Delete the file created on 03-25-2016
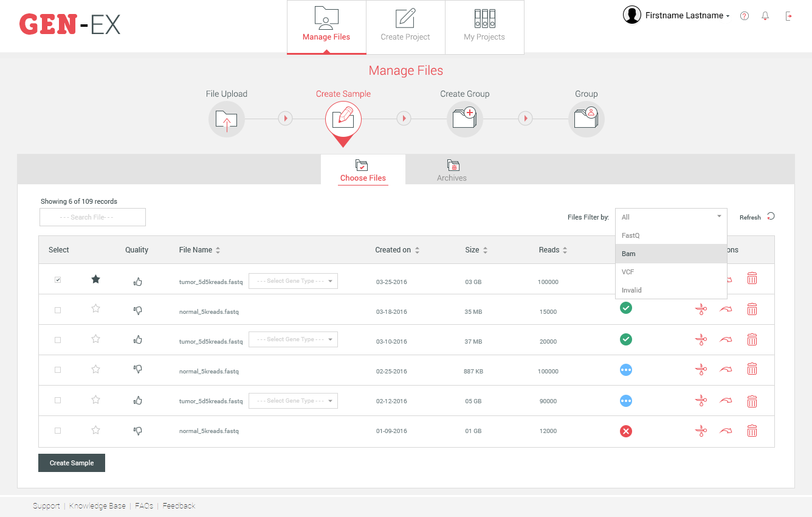The image size is (812, 517). click(752, 279)
